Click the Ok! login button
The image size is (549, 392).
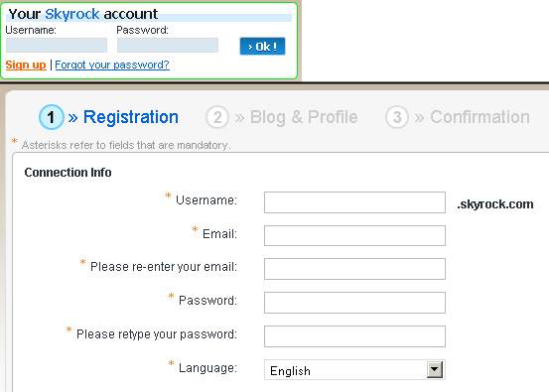(262, 47)
